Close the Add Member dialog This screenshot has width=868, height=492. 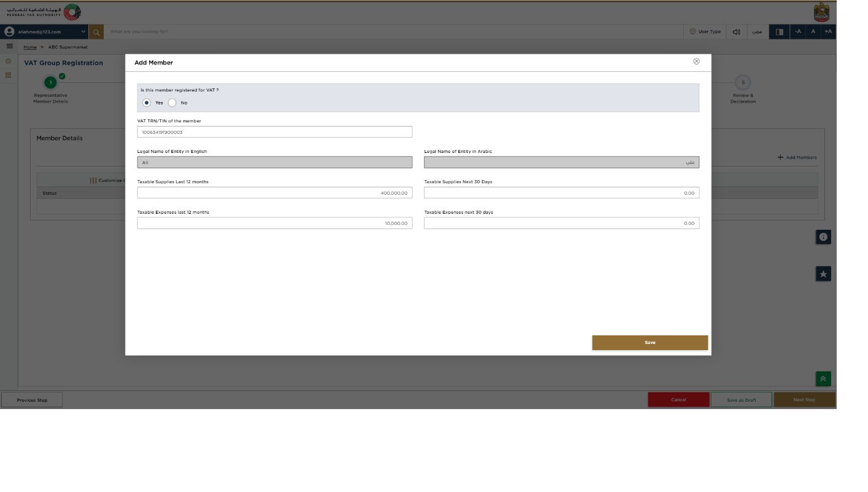(696, 61)
